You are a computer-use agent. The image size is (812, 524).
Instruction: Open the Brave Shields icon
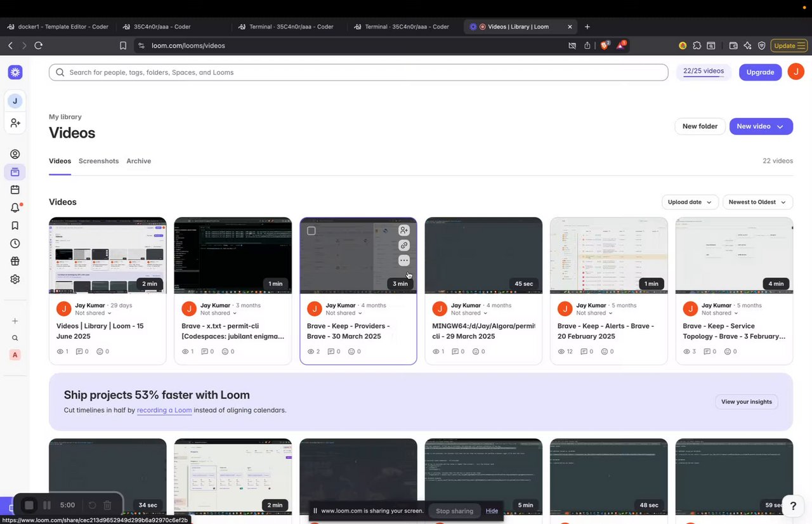point(605,46)
